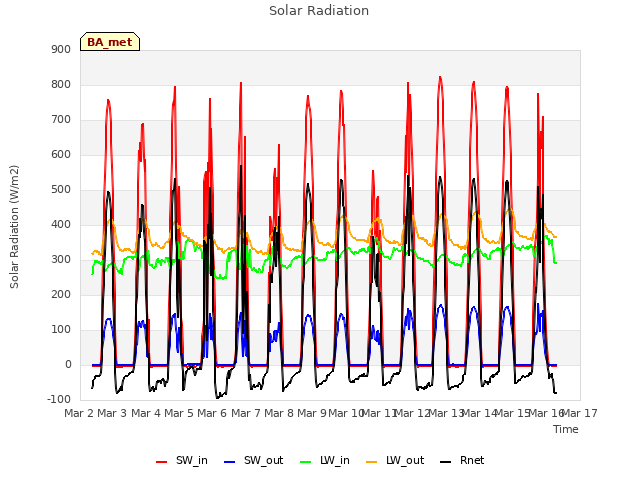Click the Mar 4 x-axis label
The width and height of the screenshot is (640, 480).
(146, 413)
